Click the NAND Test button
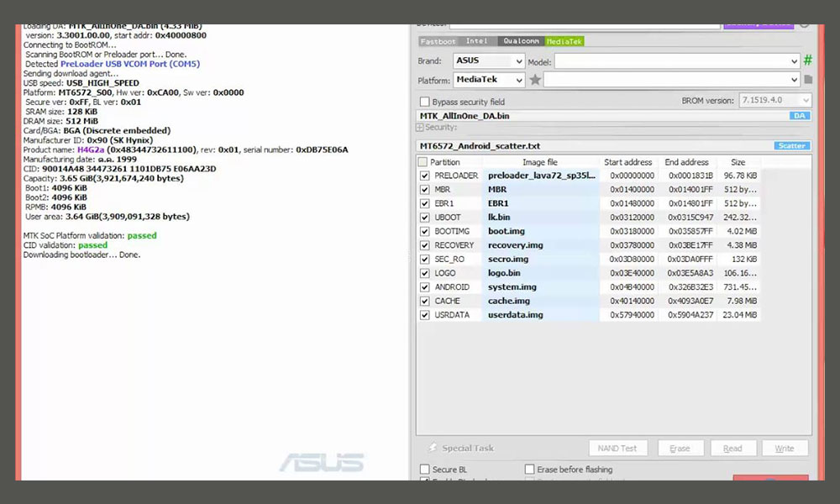This screenshot has width=840, height=504. (617, 449)
